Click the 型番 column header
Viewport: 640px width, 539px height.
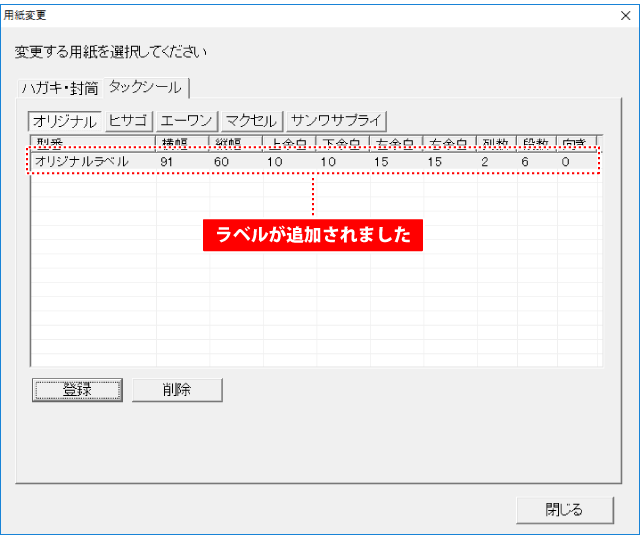click(92, 142)
